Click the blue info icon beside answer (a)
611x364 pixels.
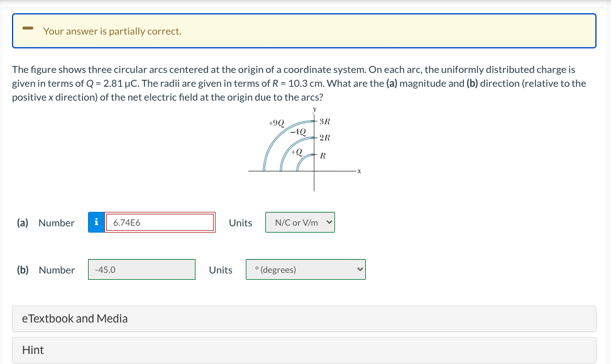coord(96,222)
